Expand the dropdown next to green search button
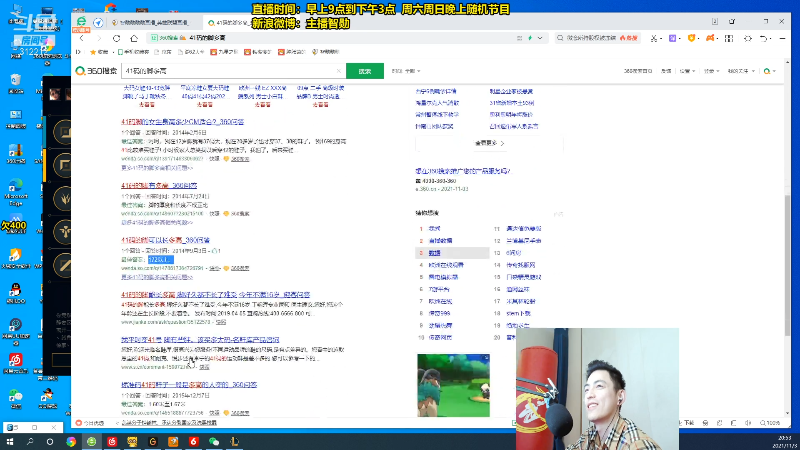This screenshot has width=800, height=450. [x=406, y=71]
